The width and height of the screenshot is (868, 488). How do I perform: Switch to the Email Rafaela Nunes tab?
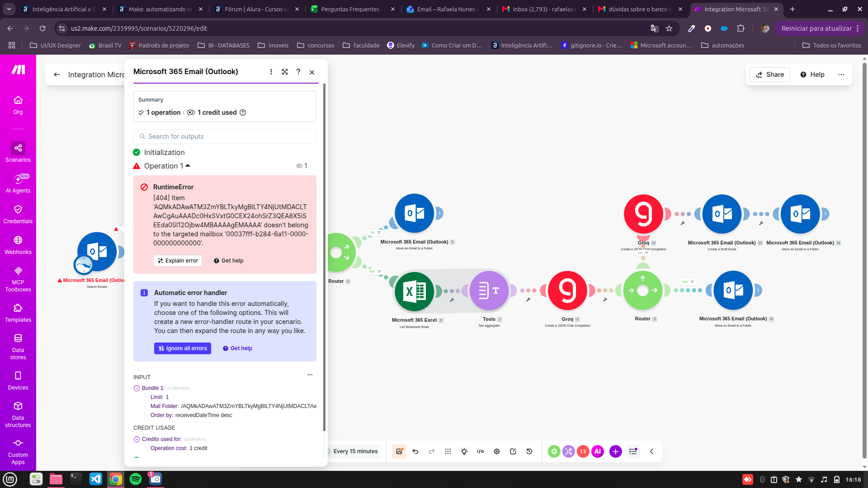448,9
